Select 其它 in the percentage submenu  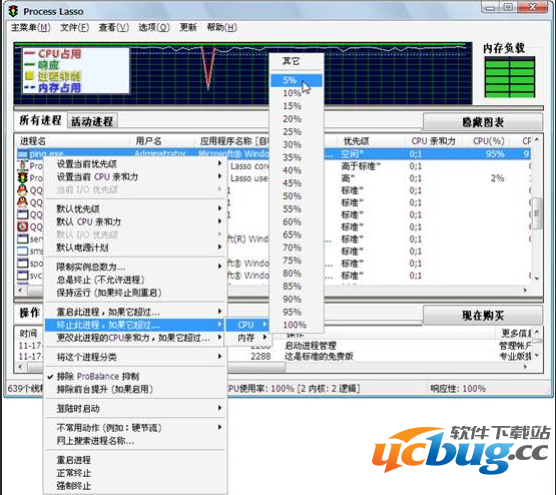tap(296, 61)
